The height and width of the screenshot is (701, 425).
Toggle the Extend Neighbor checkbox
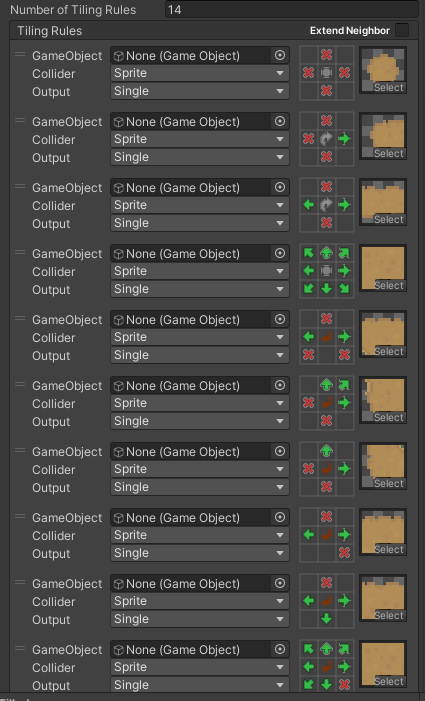(x=402, y=30)
